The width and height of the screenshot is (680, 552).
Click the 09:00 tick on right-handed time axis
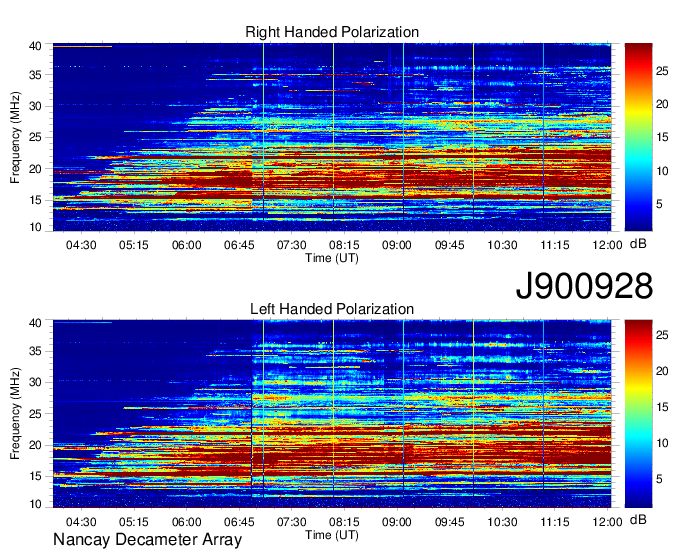[x=397, y=245]
